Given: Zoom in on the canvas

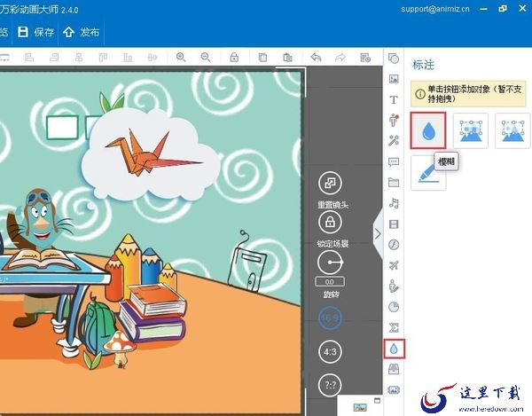Looking at the screenshot, I should [181, 58].
